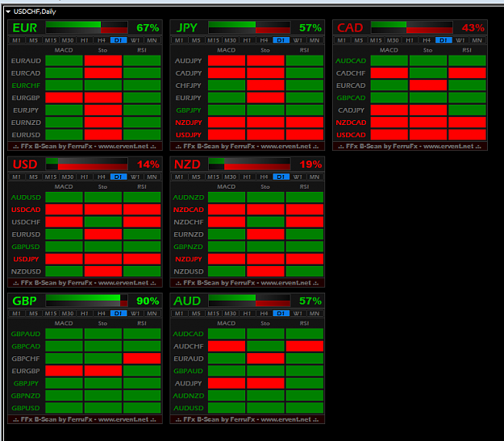Click Sto column header in GBP panel

(103, 323)
